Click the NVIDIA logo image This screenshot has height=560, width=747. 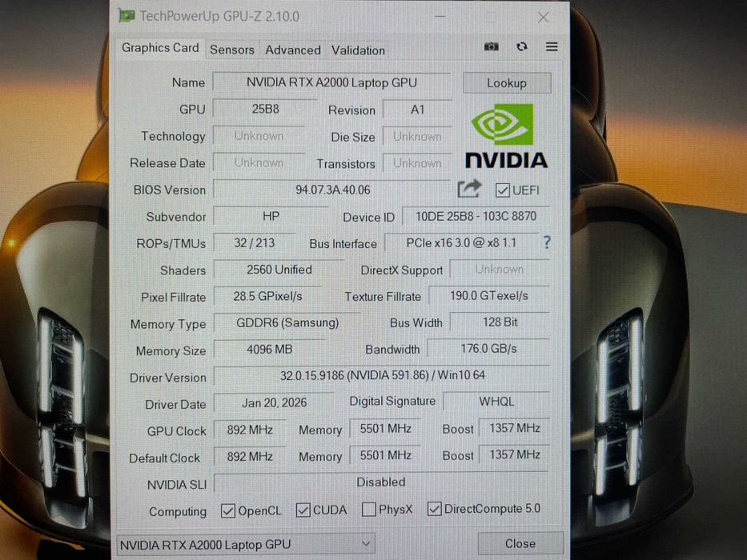pyautogui.click(x=506, y=137)
